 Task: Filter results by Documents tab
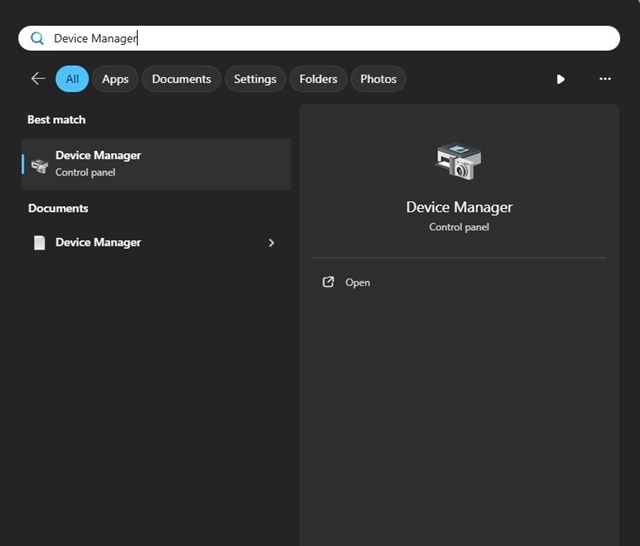(181, 79)
